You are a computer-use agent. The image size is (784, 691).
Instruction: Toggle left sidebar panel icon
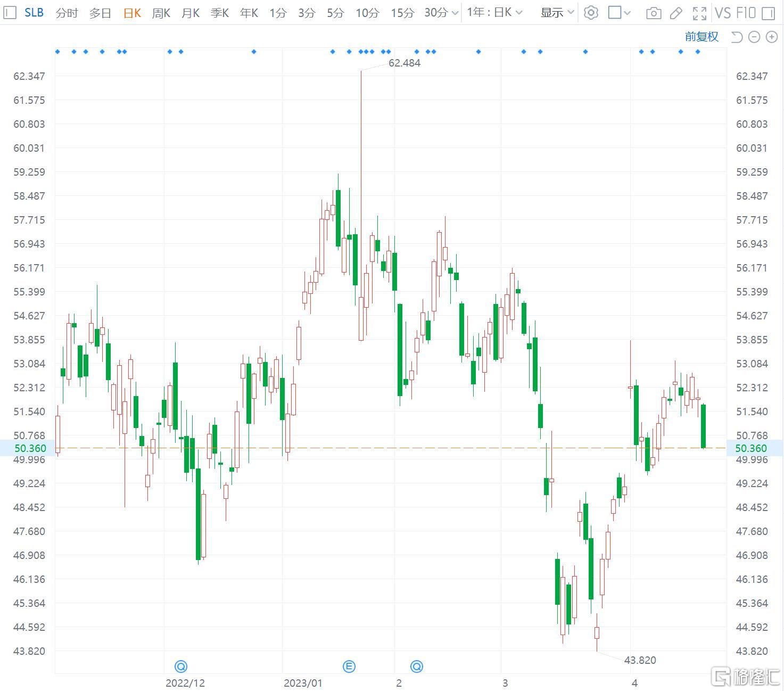(x=10, y=12)
